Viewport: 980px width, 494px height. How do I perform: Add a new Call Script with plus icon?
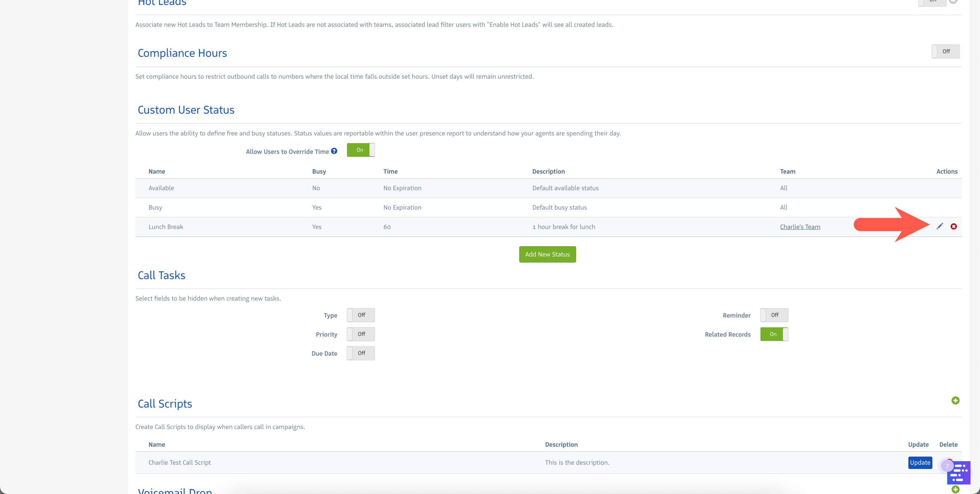(x=955, y=400)
